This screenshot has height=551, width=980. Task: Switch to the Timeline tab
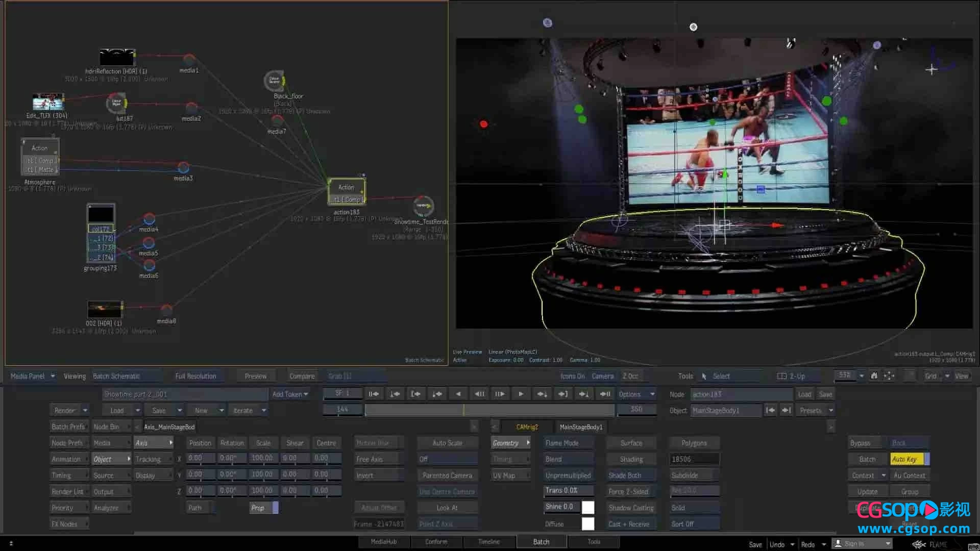pyautogui.click(x=488, y=541)
